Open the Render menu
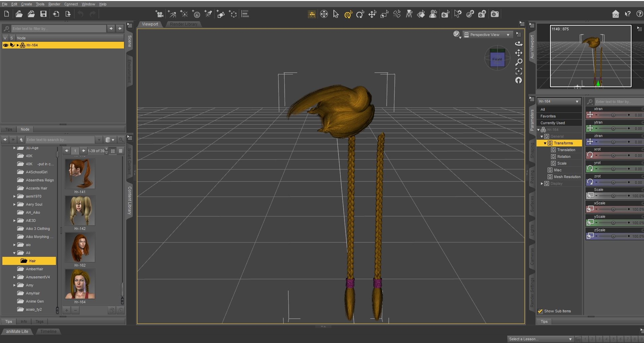Image resolution: width=644 pixels, height=343 pixels. [x=54, y=4]
